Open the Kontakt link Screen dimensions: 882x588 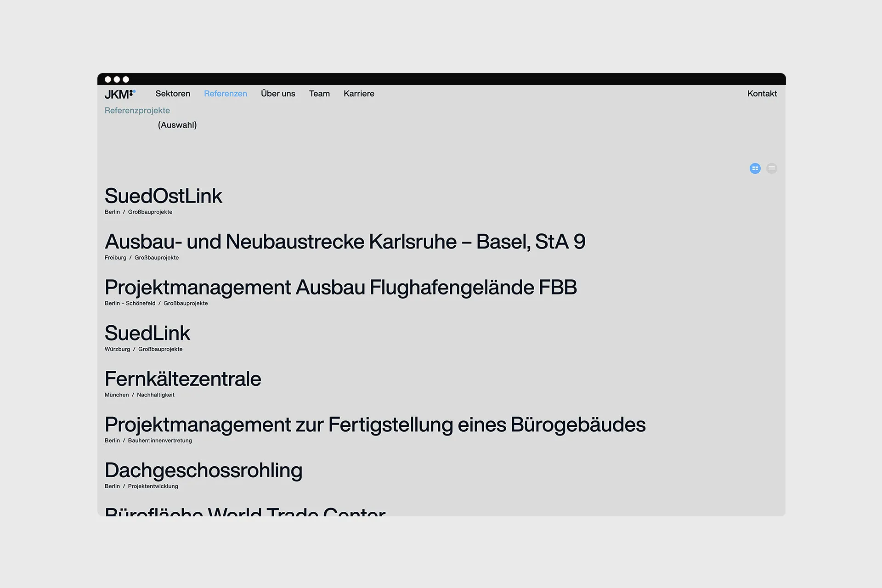point(762,94)
